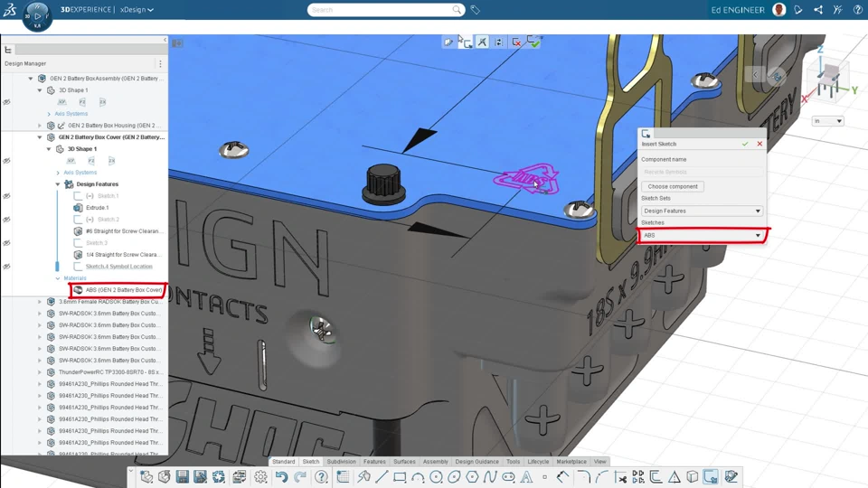Viewport: 868px width, 488px height.
Task: Collapse the Design Manager panel arrow
Action: pos(165,40)
